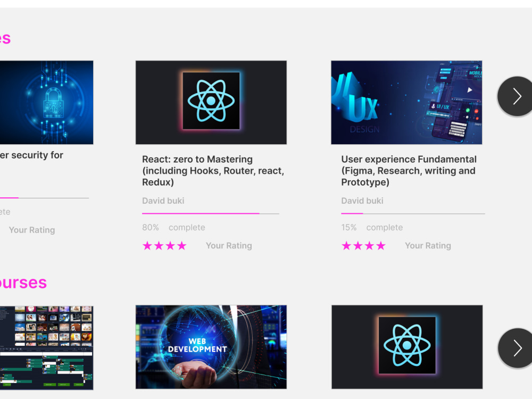Click the React: zero to Mastering course title
The image size is (532, 399).
tap(213, 171)
